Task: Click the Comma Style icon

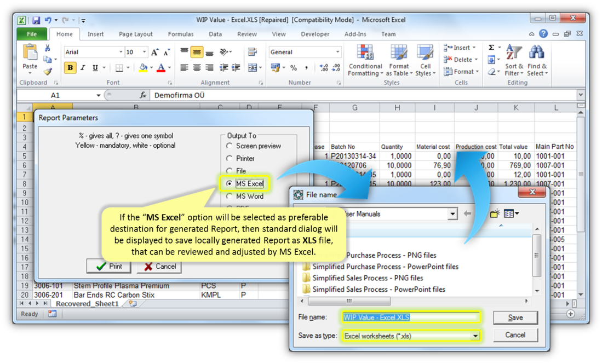Action: click(x=306, y=68)
